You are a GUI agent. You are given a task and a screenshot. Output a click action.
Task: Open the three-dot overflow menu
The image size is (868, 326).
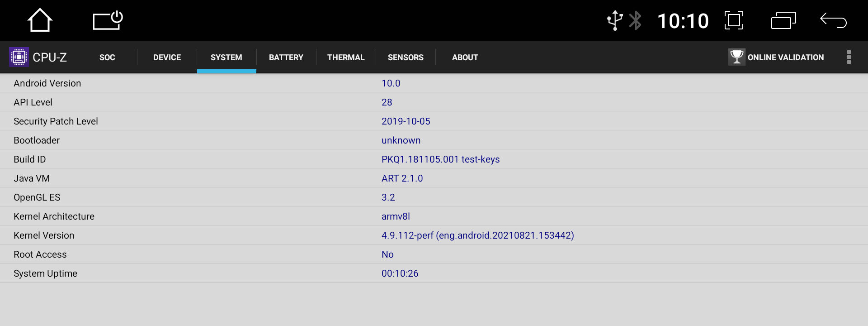coord(849,57)
